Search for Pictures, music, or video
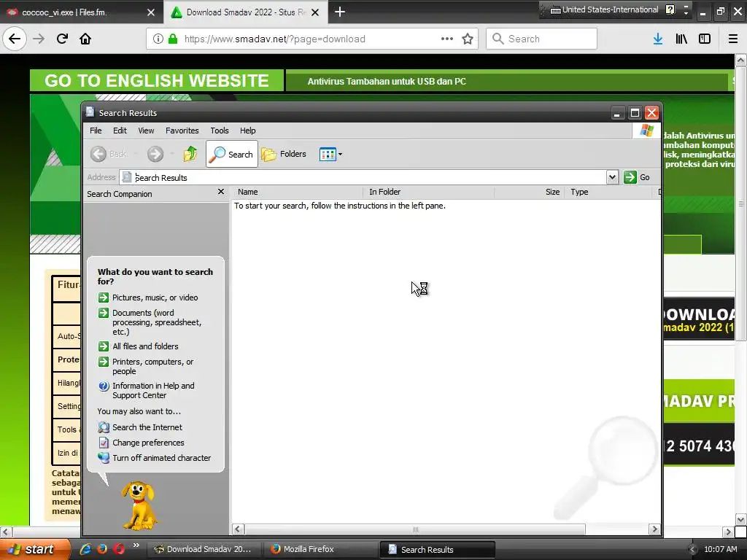The height and width of the screenshot is (560, 747). coord(155,297)
